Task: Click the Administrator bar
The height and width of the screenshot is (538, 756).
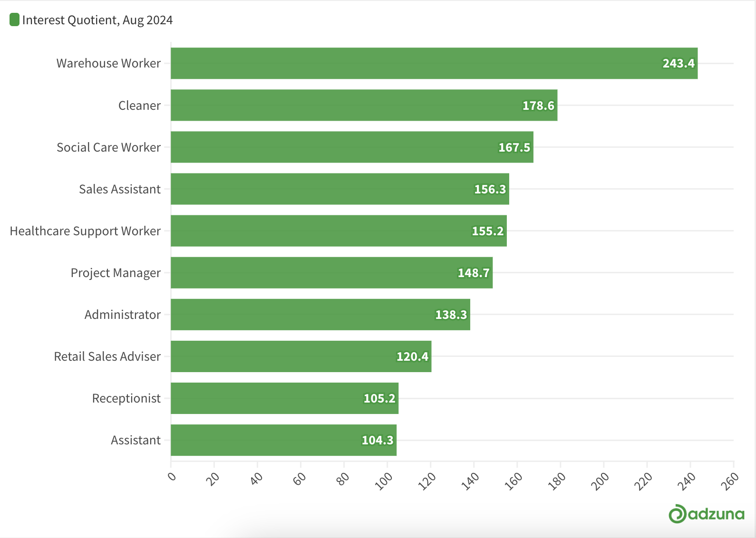Action: pyautogui.click(x=320, y=314)
